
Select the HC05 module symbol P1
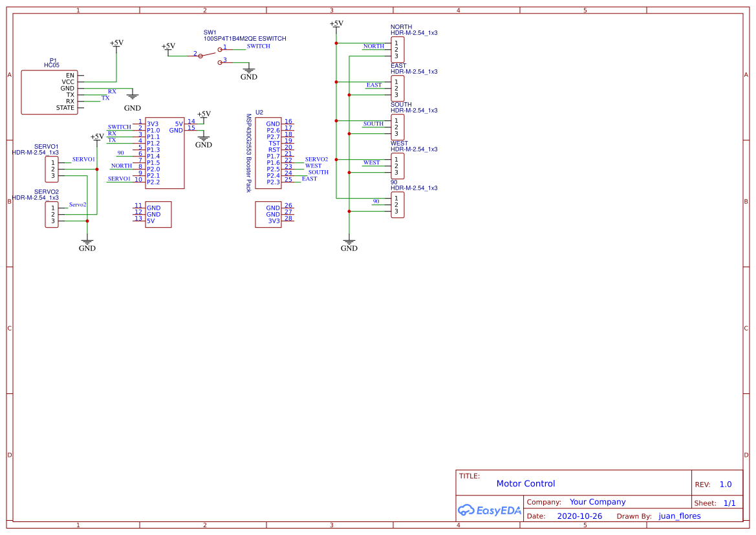pos(50,92)
